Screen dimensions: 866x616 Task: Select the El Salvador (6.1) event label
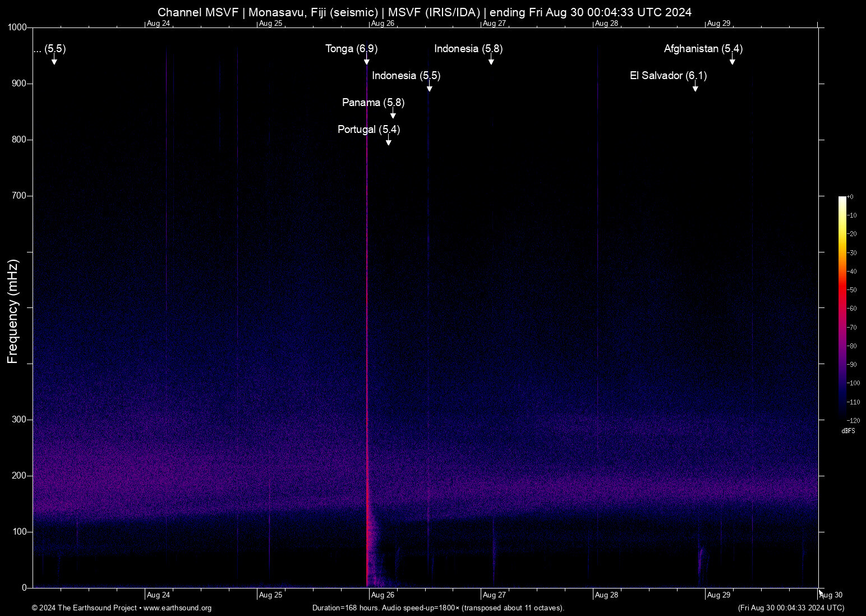[x=668, y=76]
